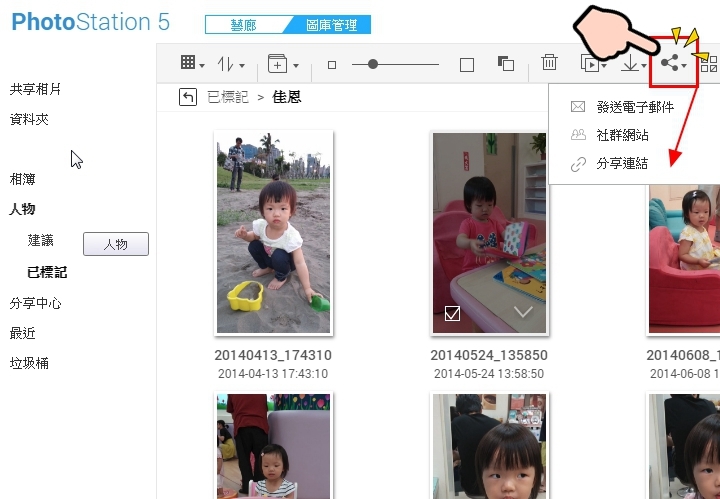
Task: Open 建議 under 人物
Action: click(40, 240)
